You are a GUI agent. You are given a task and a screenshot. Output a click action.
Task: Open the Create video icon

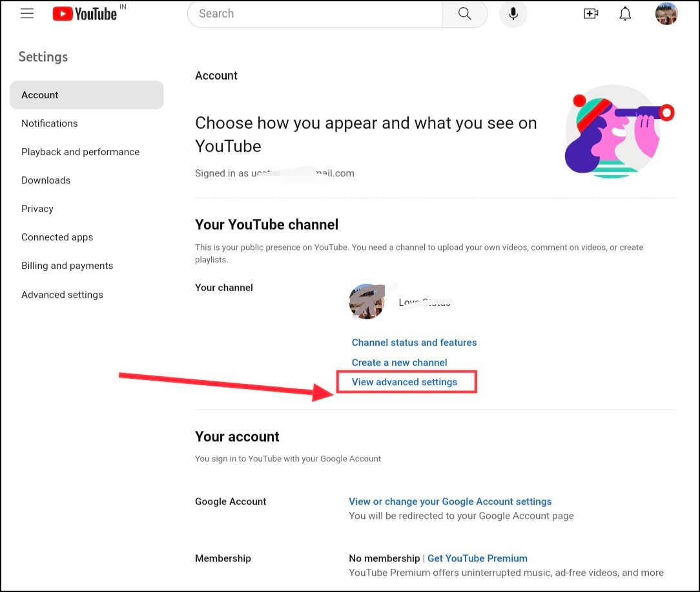click(591, 14)
